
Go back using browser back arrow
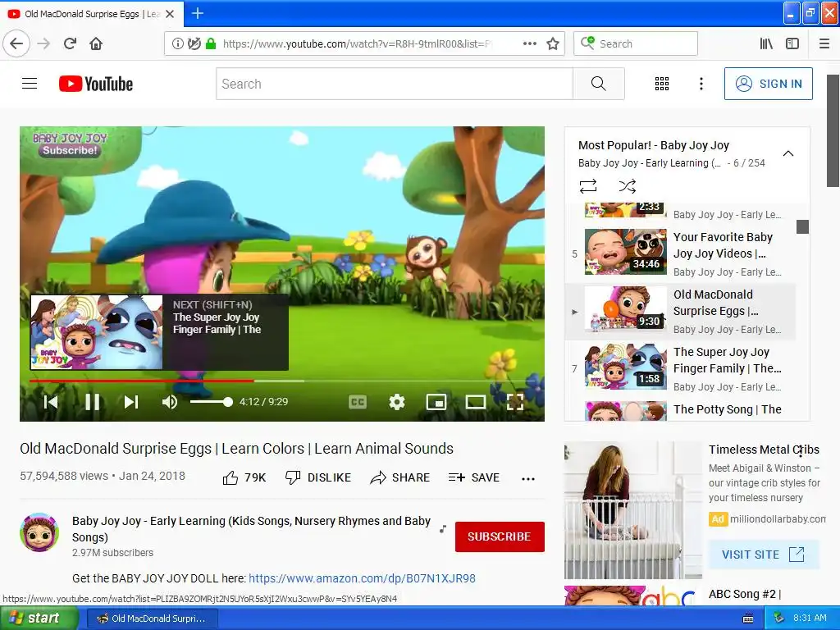(x=16, y=43)
